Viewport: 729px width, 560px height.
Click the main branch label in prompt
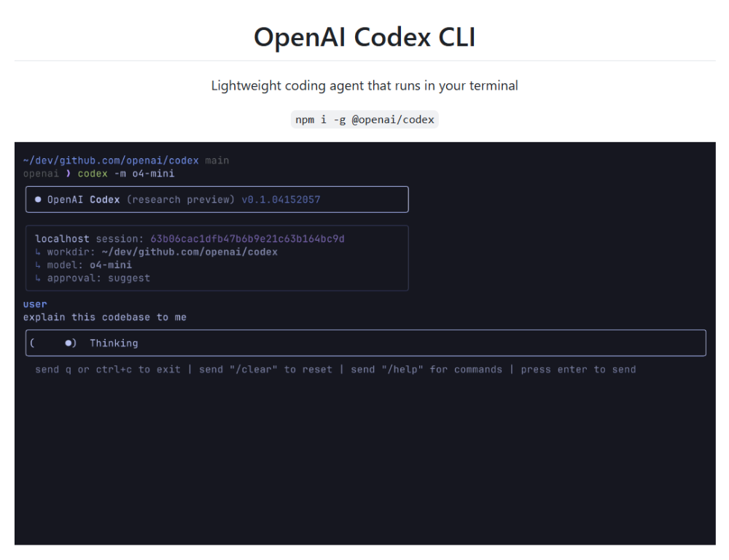point(217,160)
